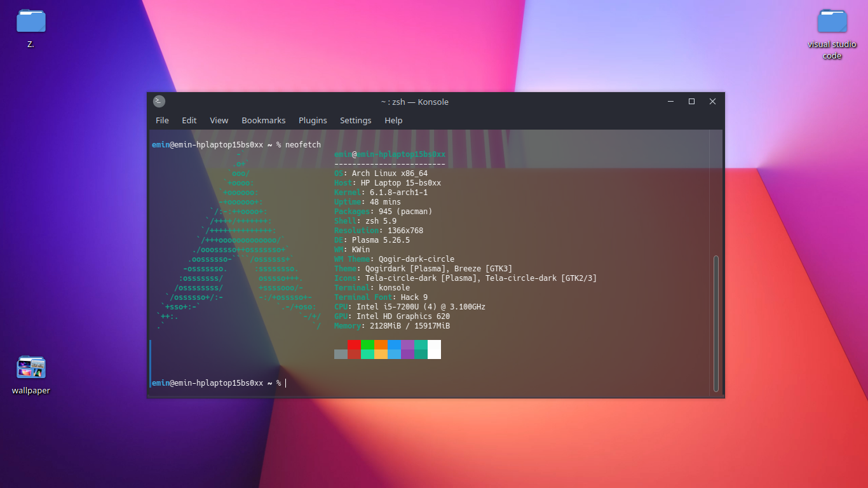Screen dimensions: 868x488
Task: Click the purple color block in the top row
Action: [407, 344]
